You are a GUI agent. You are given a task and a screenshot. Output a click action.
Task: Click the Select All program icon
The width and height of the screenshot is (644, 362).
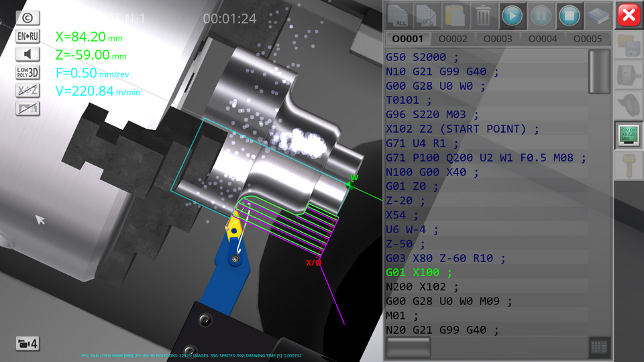pos(398,15)
